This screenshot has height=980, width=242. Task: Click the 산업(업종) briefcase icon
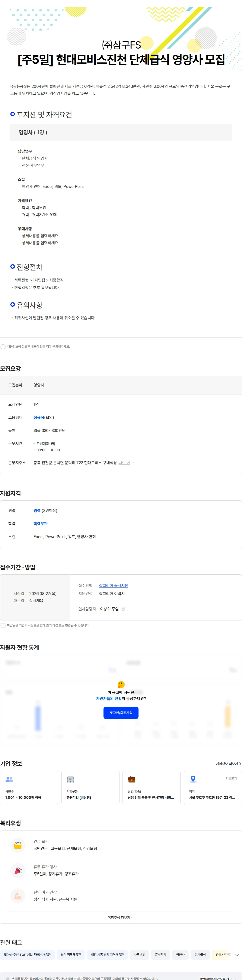pyautogui.click(x=132, y=779)
